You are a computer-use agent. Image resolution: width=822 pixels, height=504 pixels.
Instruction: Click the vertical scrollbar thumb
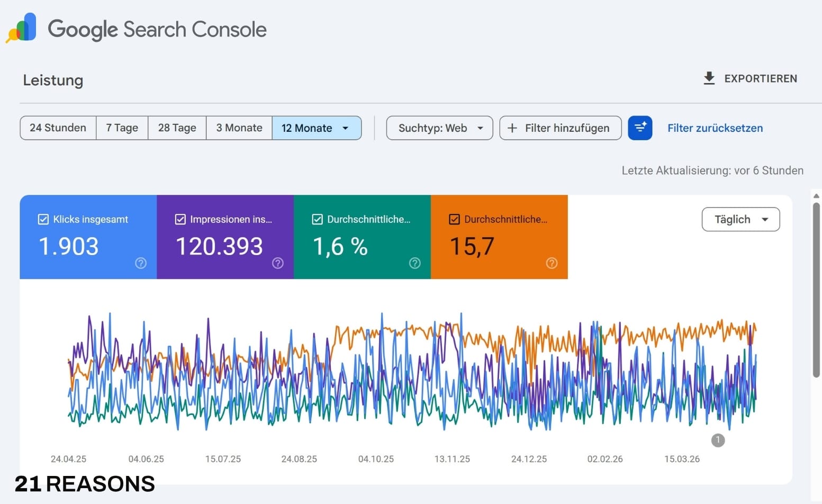(817, 290)
